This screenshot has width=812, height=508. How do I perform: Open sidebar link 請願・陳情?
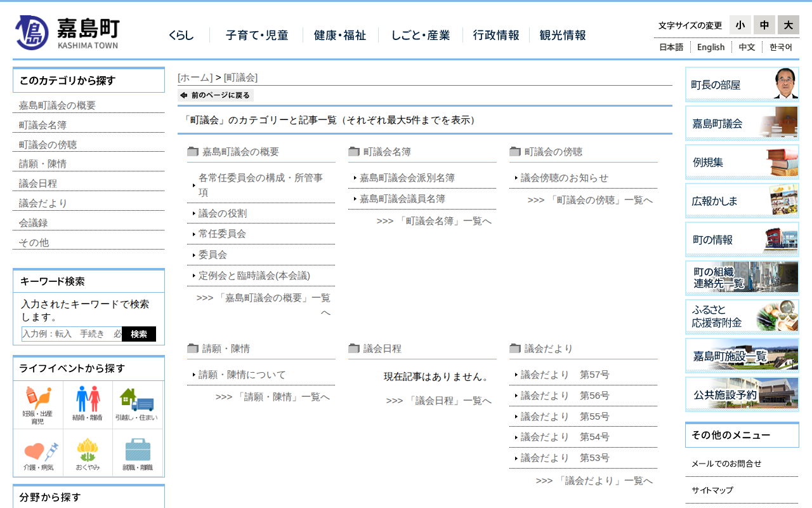tap(43, 164)
